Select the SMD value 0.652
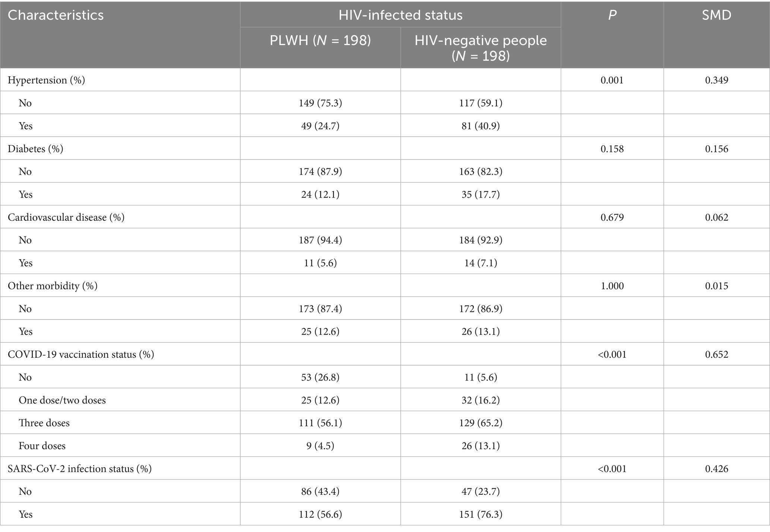This screenshot has width=770, height=532. tap(716, 354)
